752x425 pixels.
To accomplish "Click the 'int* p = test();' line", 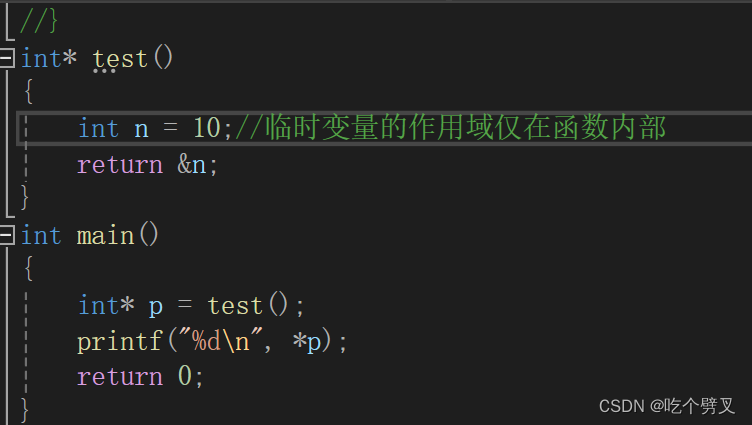I will (x=191, y=306).
